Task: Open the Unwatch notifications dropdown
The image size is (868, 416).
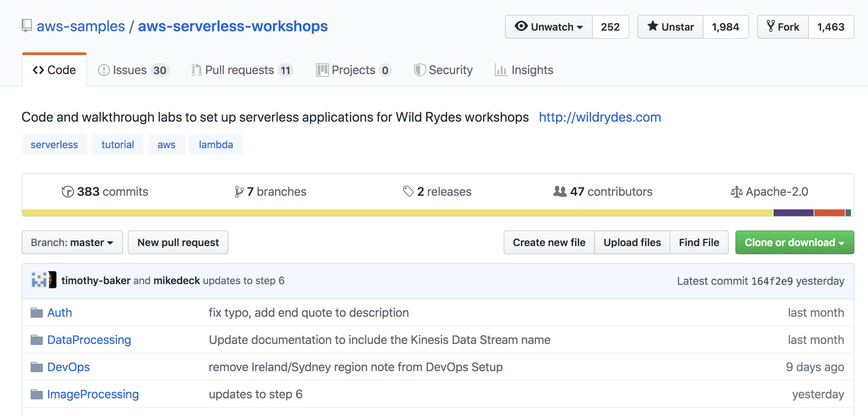Action: pyautogui.click(x=549, y=27)
